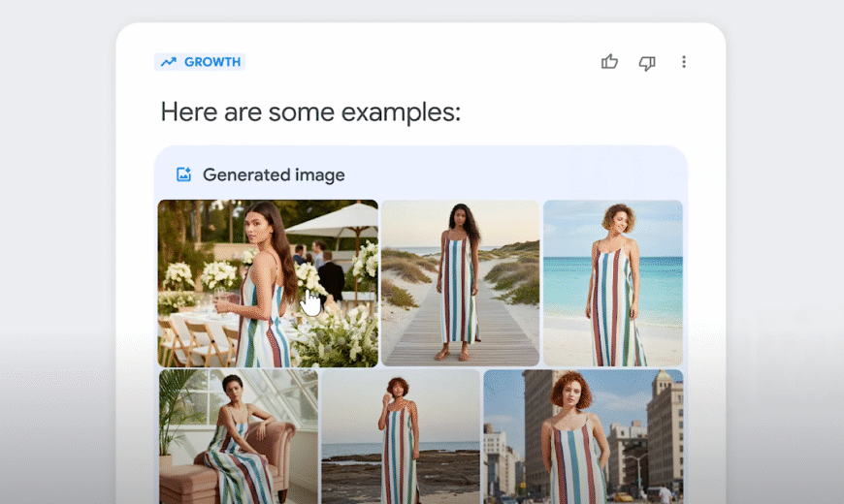The width and height of the screenshot is (844, 504).
Task: Click the thumbs down icon
Action: point(647,62)
